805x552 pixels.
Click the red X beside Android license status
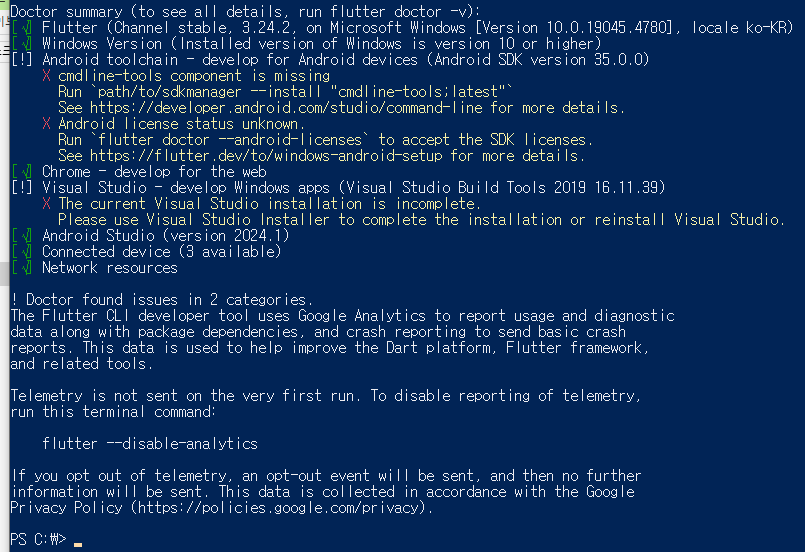[x=47, y=124]
